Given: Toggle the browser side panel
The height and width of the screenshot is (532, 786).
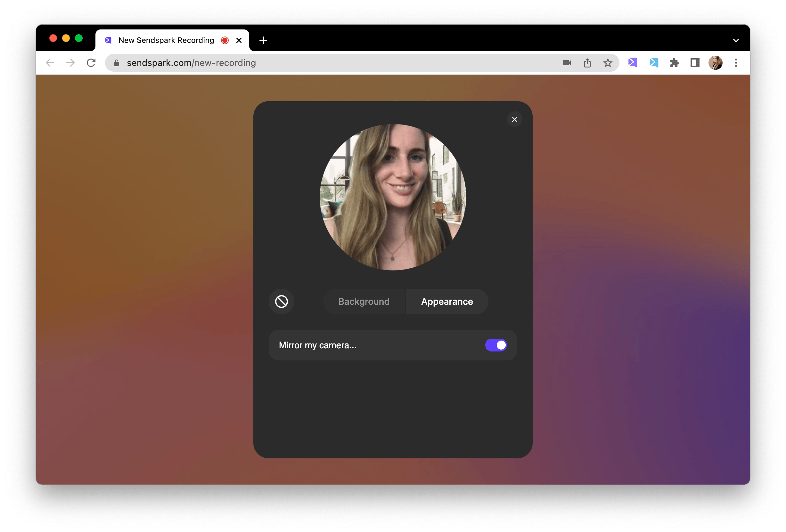Looking at the screenshot, I should tap(695, 63).
